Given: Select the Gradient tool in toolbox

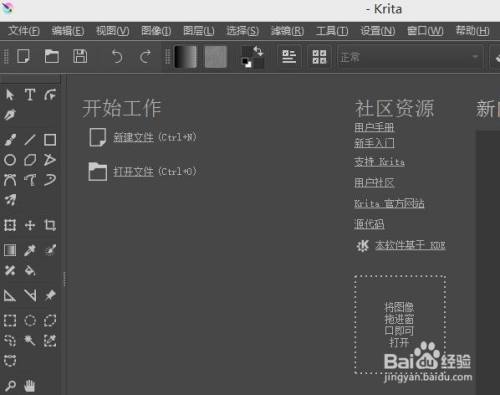Looking at the screenshot, I should [10, 250].
